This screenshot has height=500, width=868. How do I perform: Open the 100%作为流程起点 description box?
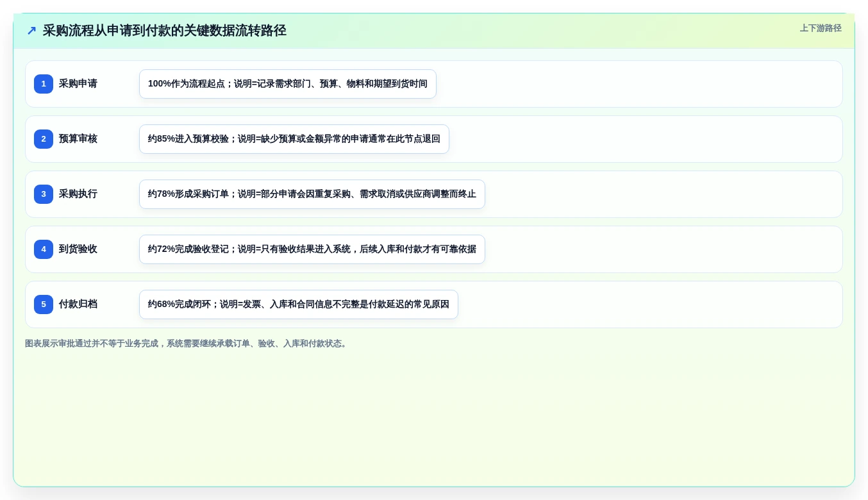tap(288, 84)
